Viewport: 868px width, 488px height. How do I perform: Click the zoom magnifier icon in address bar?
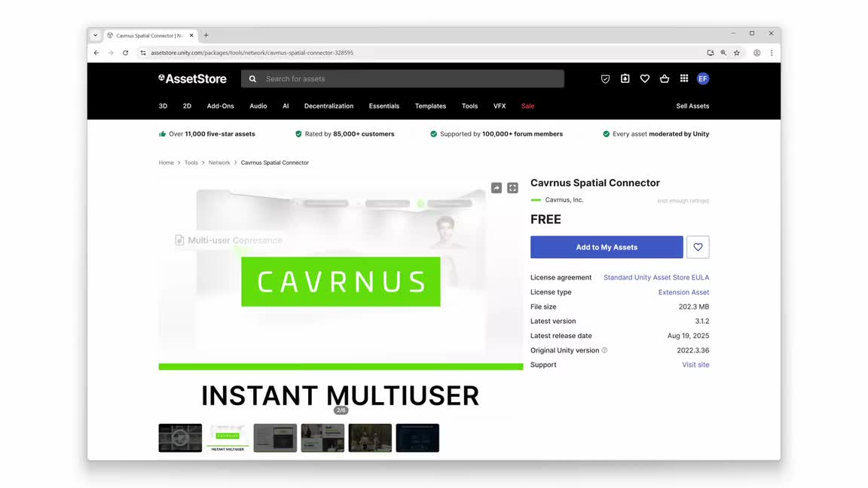tap(723, 53)
